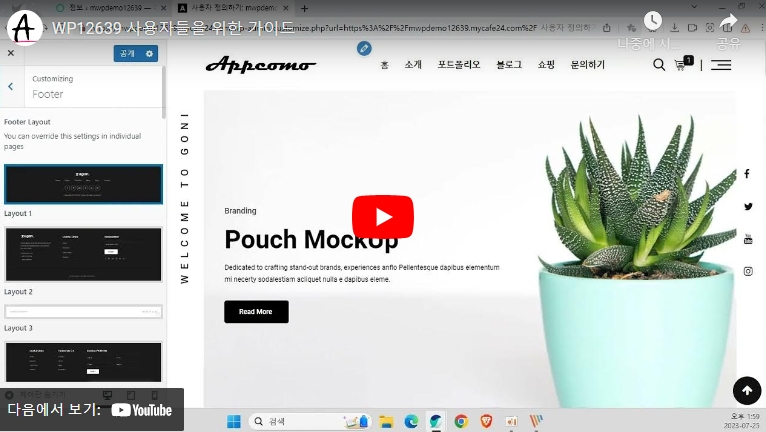The image size is (766, 432).
Task: Open the browser tab search chevron
Action: tap(694, 6)
